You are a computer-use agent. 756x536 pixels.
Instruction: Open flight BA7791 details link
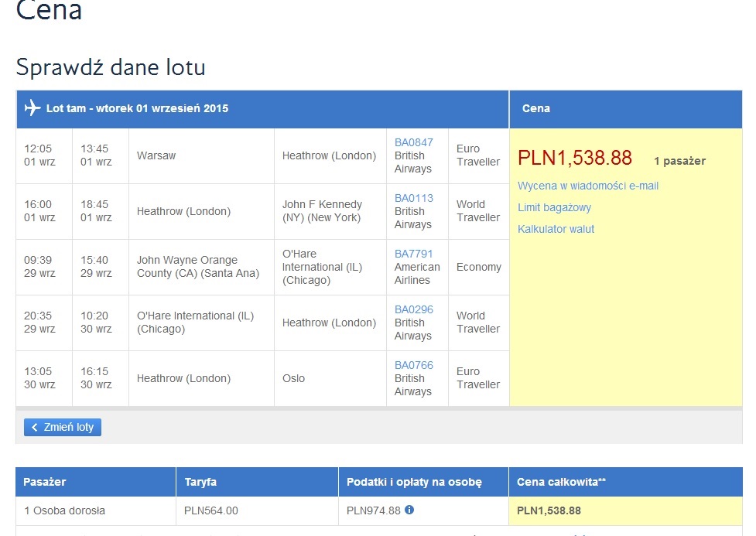[414, 254]
